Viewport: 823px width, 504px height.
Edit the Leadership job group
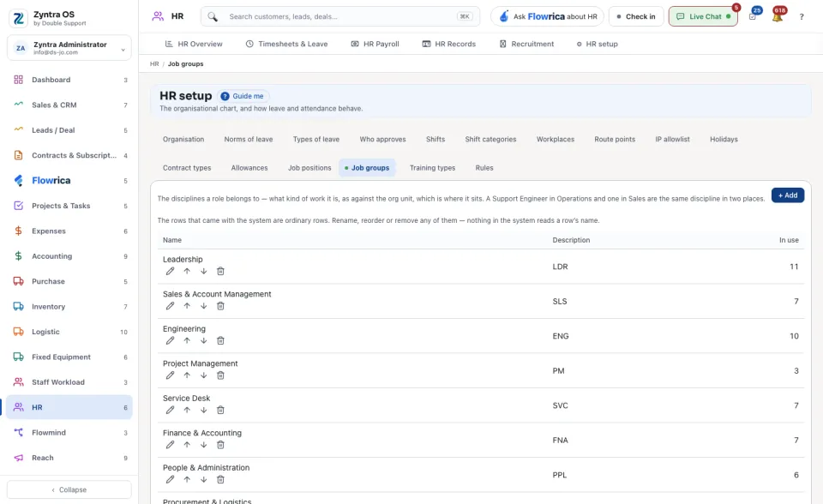(170, 272)
